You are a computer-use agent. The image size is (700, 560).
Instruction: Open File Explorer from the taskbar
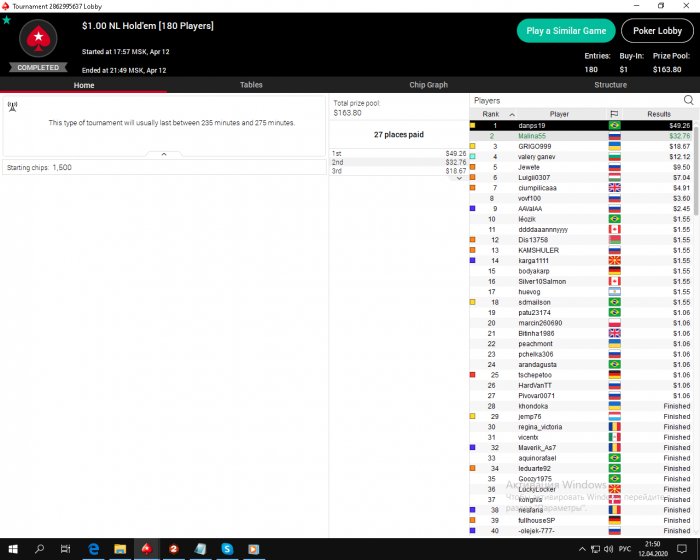click(120, 549)
